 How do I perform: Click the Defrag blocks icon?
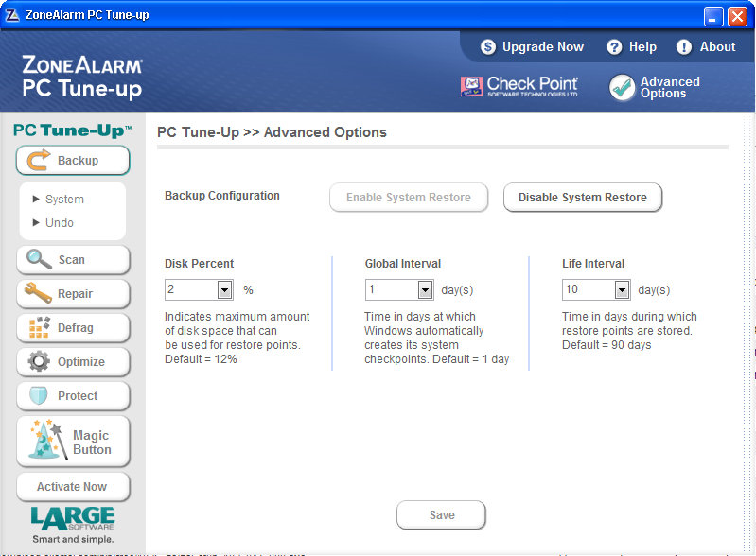(39, 327)
